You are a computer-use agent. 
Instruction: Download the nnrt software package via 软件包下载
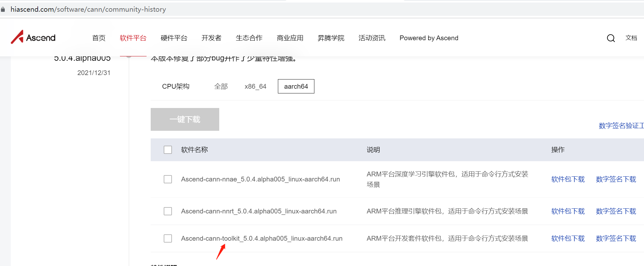click(x=568, y=211)
